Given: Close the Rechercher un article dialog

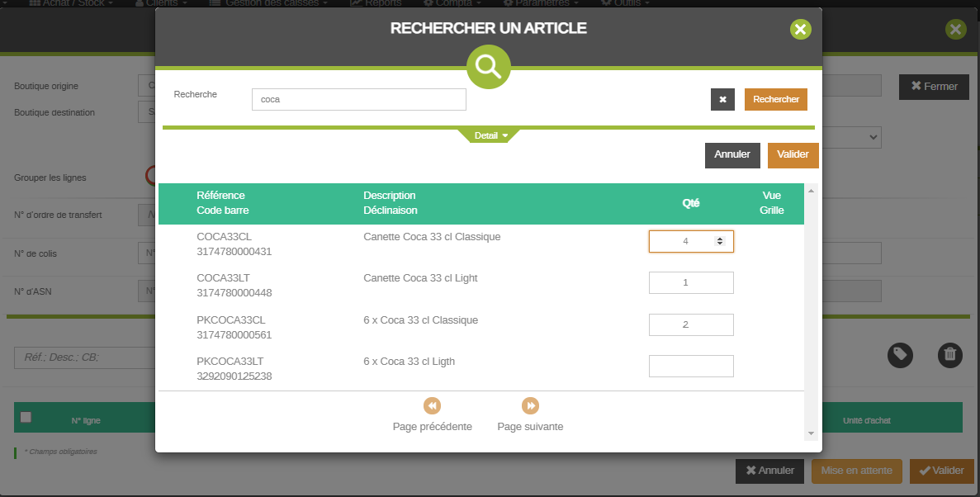Looking at the screenshot, I should click(800, 30).
